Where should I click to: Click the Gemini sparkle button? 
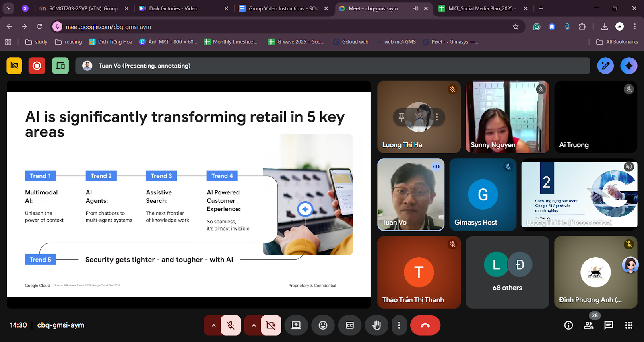tap(629, 66)
